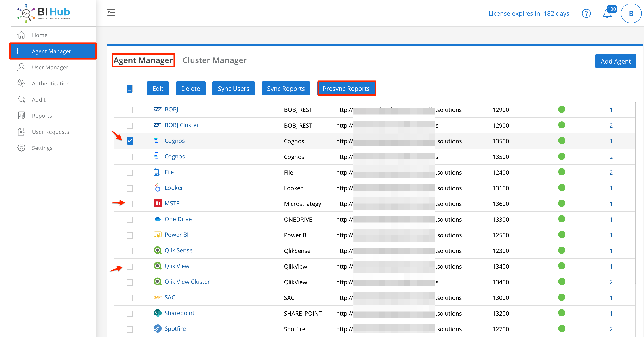Click the Home house icon in sidebar
This screenshot has height=337, width=644.
[21, 35]
